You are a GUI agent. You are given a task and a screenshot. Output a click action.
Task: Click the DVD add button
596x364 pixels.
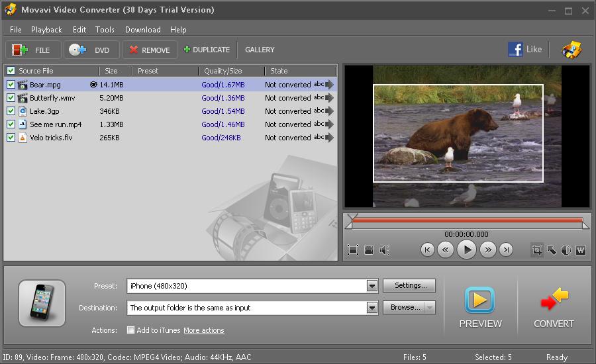91,50
